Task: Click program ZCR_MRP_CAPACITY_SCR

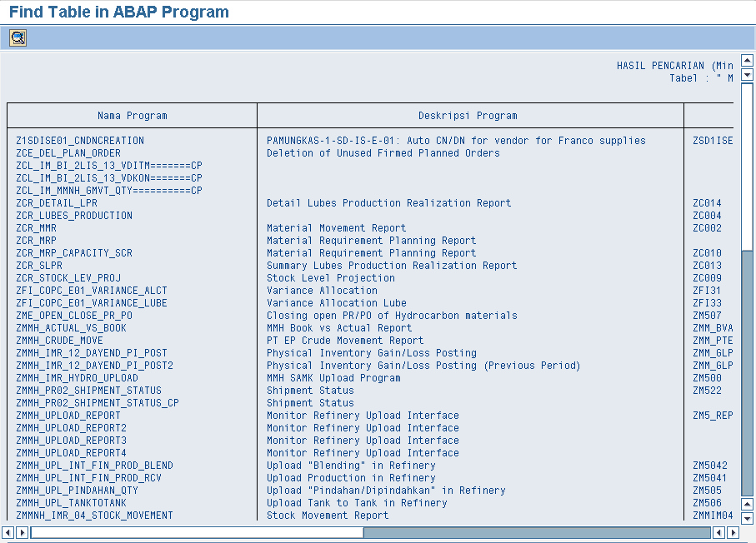Action: (74, 253)
